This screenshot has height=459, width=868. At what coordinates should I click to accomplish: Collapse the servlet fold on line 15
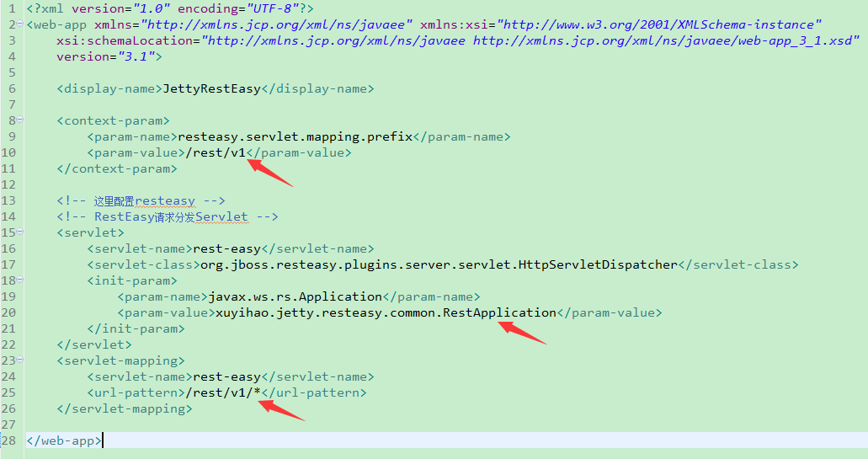point(20,231)
